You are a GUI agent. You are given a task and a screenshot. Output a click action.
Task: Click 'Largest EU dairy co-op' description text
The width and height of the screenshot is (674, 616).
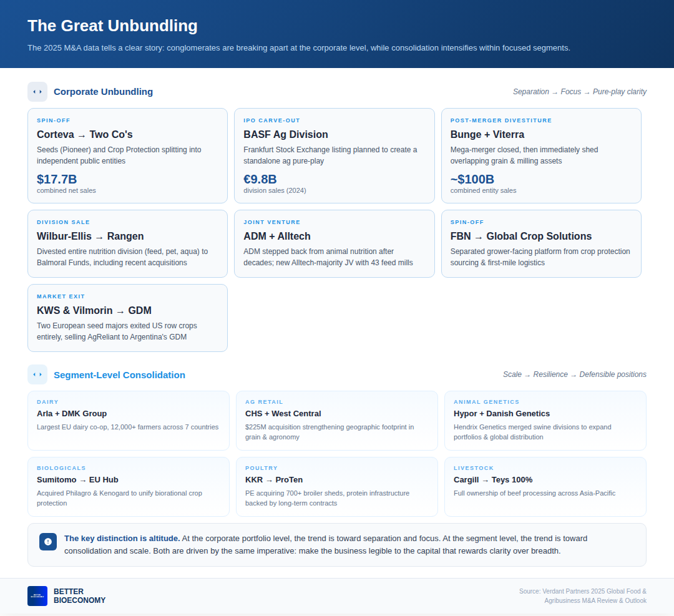click(x=128, y=427)
